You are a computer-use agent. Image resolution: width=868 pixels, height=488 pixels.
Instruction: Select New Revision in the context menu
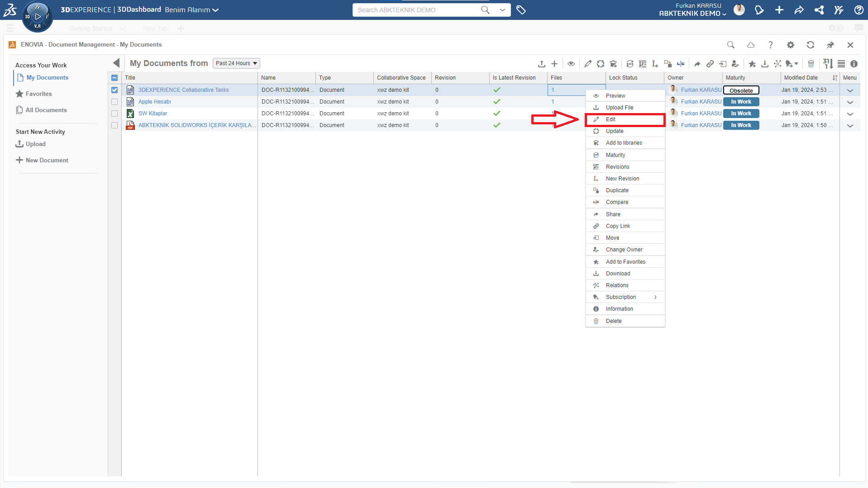coord(622,179)
